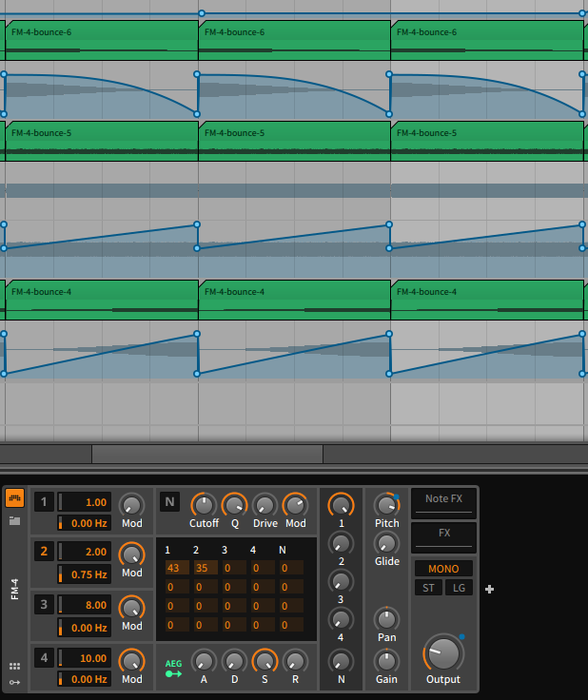Select the middle FM-4-bounce-4 clip
The height and width of the screenshot is (700, 588).
[294, 300]
